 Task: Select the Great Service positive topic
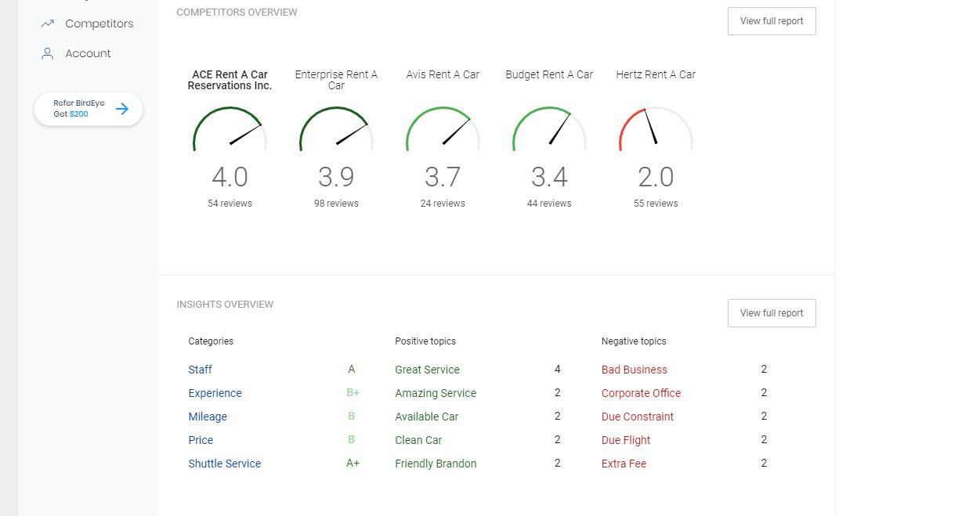(427, 370)
